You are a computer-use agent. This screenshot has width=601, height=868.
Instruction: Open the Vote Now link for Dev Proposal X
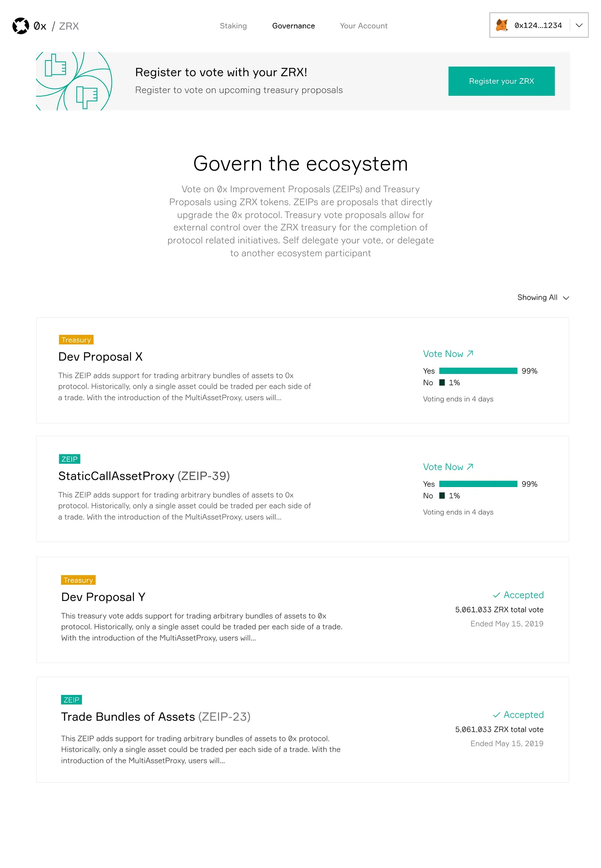[448, 354]
